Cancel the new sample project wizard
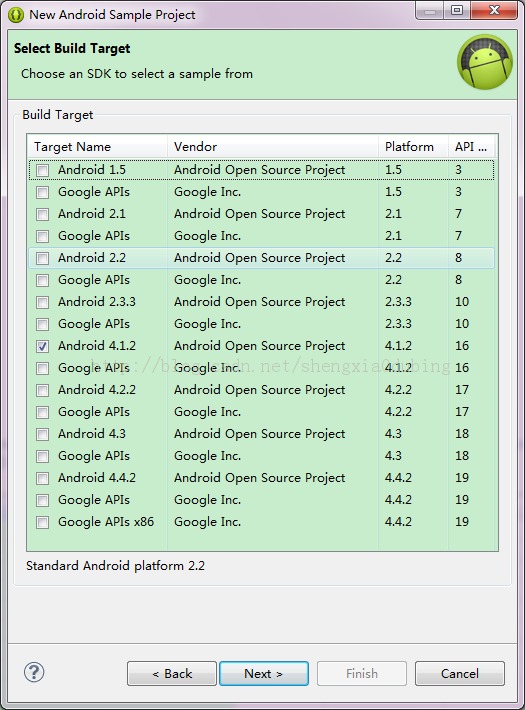Viewport: 525px width, 710px height. (x=460, y=673)
